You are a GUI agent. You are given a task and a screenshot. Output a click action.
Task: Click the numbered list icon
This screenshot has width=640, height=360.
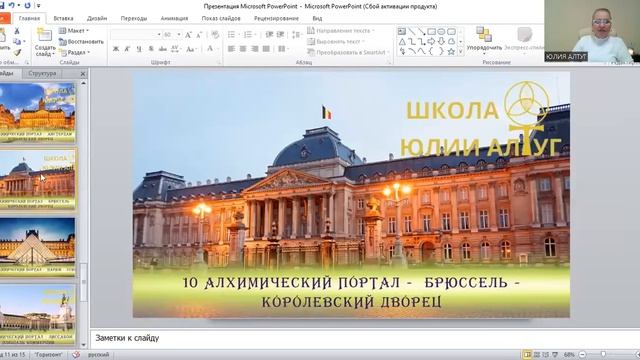[x=248, y=35]
